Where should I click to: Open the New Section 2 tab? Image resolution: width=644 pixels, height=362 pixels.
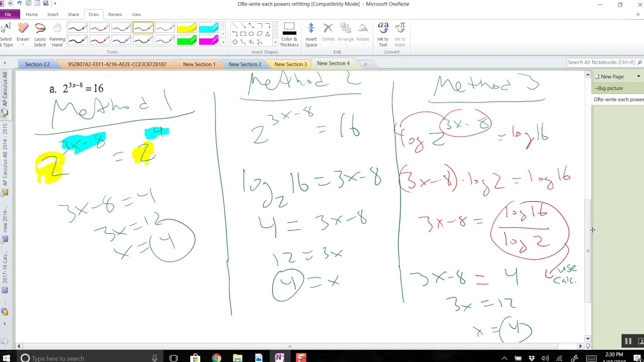pos(245,64)
